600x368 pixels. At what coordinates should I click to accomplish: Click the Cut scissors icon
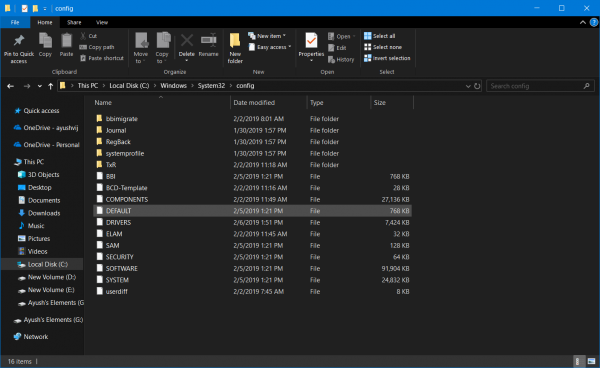(x=83, y=36)
